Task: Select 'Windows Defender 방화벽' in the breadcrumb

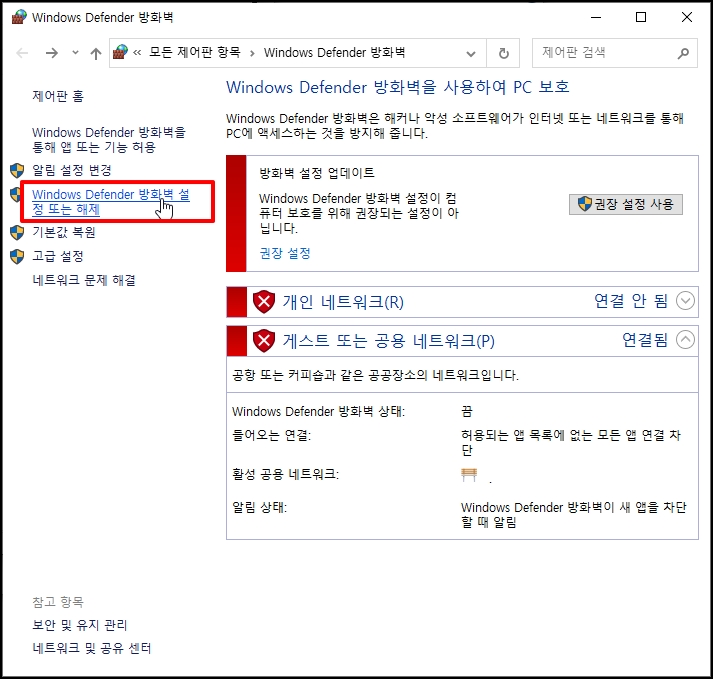Action: pos(334,52)
